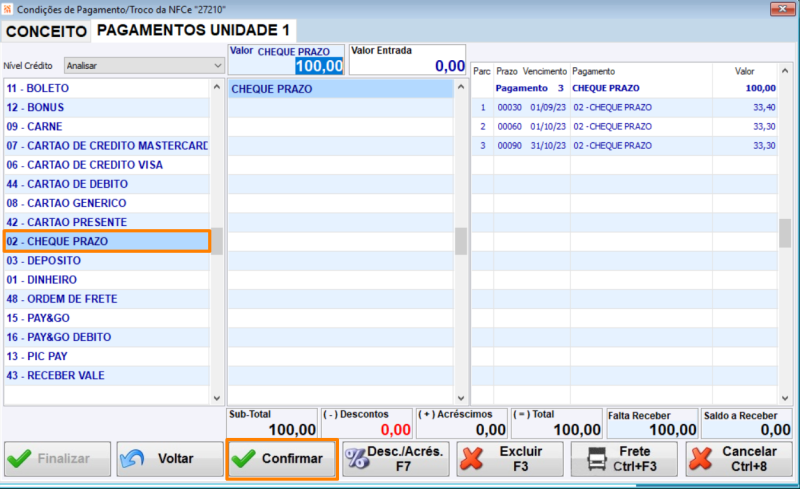Click the green checkmark icon on Confirmar
Screen dimensions: 800x489
[243, 458]
